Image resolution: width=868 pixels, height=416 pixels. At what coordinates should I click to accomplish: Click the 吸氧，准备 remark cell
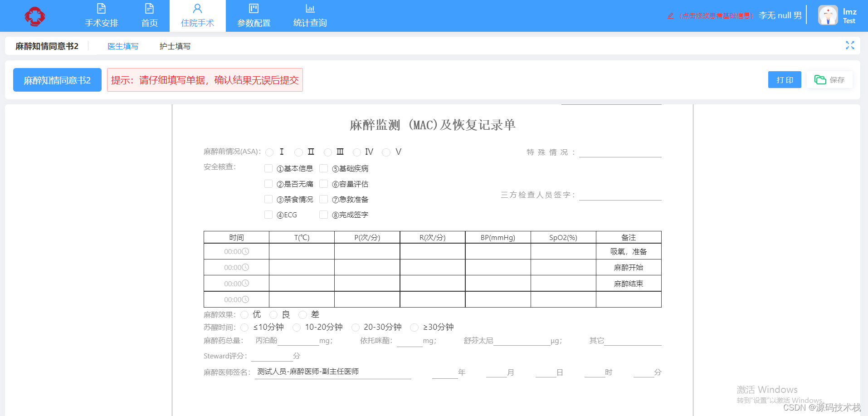(x=629, y=251)
